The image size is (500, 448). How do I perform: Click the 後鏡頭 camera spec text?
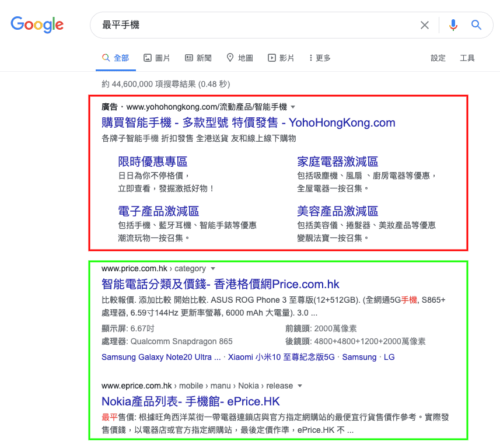(x=355, y=341)
